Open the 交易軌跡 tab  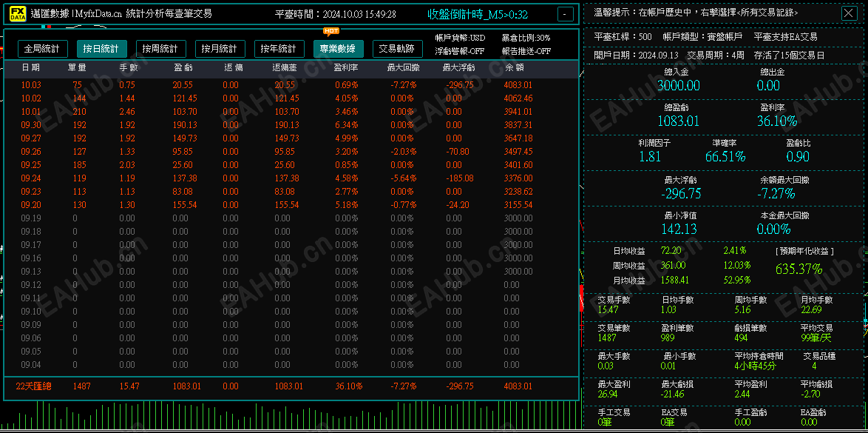pos(398,49)
